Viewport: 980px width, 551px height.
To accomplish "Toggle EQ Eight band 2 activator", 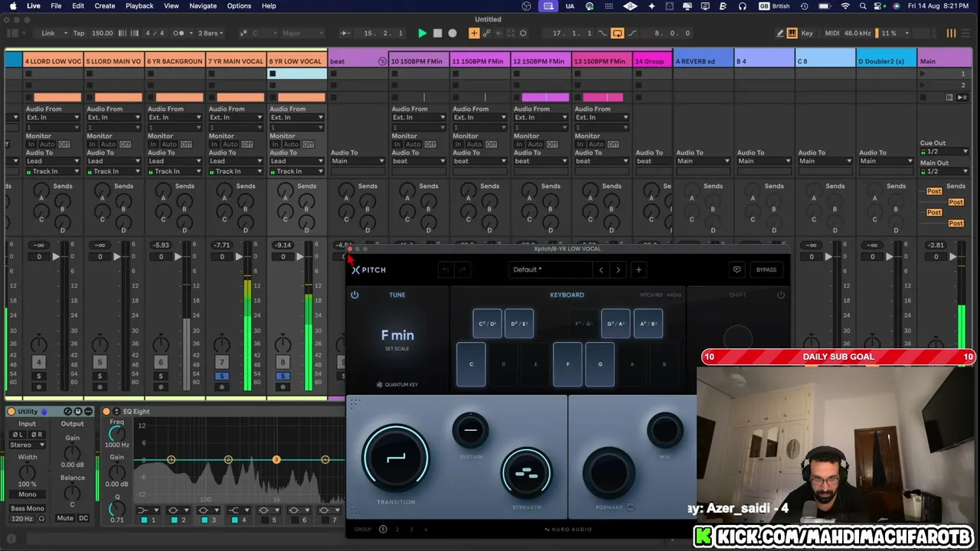I will (x=174, y=520).
